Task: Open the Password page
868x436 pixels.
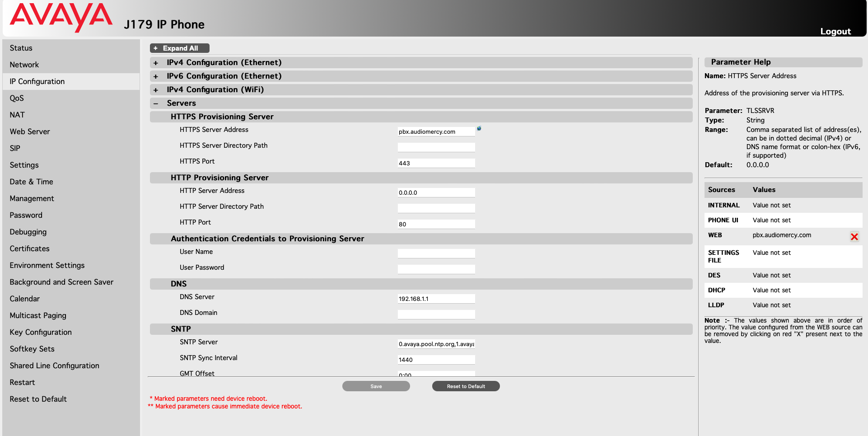Action: click(x=71, y=215)
